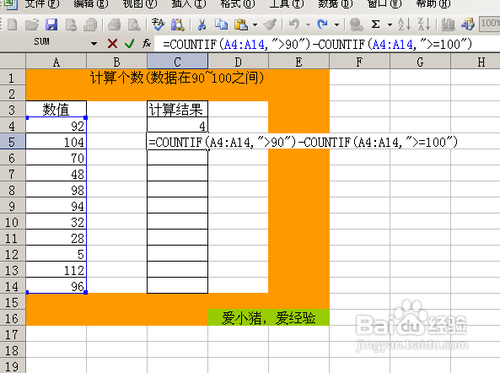Screen dimensions: 500x373
Task: Save the workbook with the floppy disk icon
Action: point(51,25)
